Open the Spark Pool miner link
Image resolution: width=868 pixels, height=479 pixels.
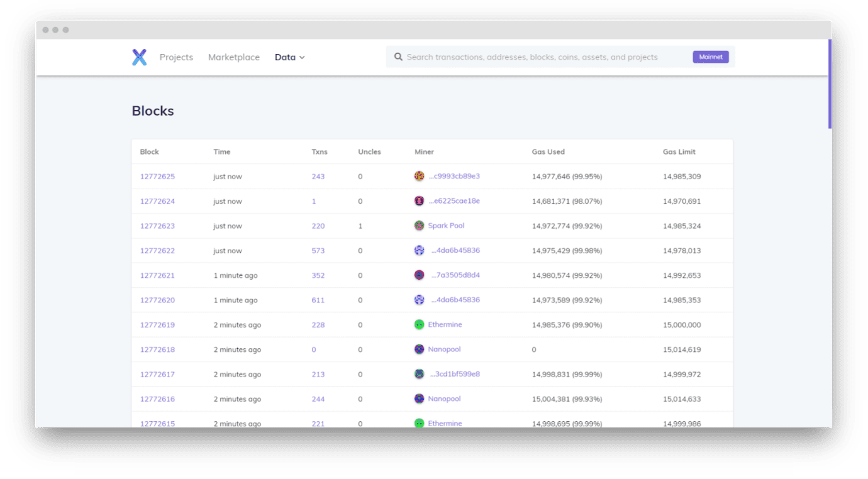coord(446,226)
